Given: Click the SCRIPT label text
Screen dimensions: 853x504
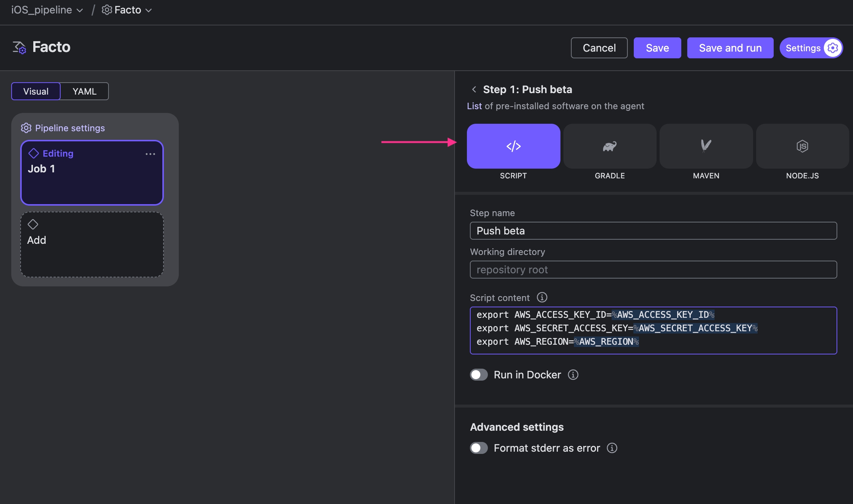Looking at the screenshot, I should (513, 176).
